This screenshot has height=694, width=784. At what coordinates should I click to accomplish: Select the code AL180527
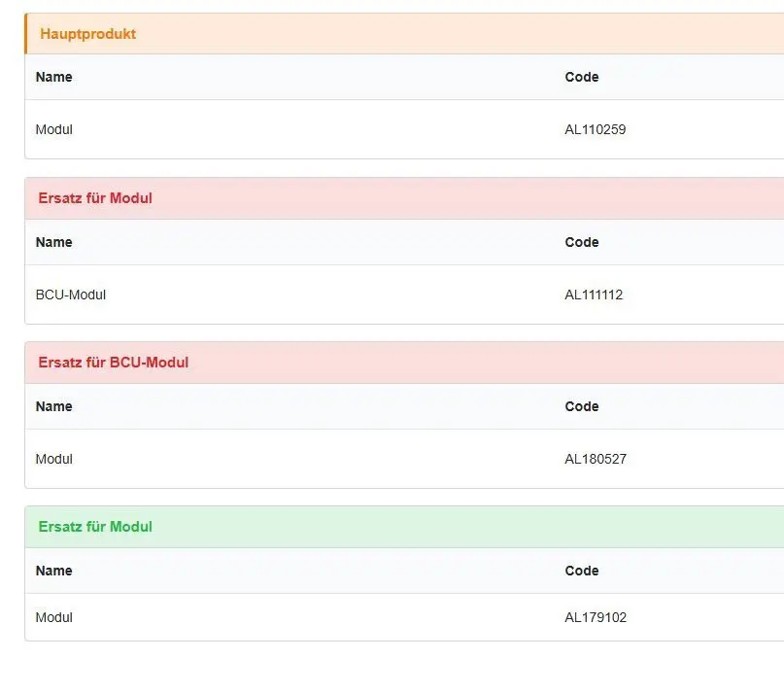click(x=596, y=459)
